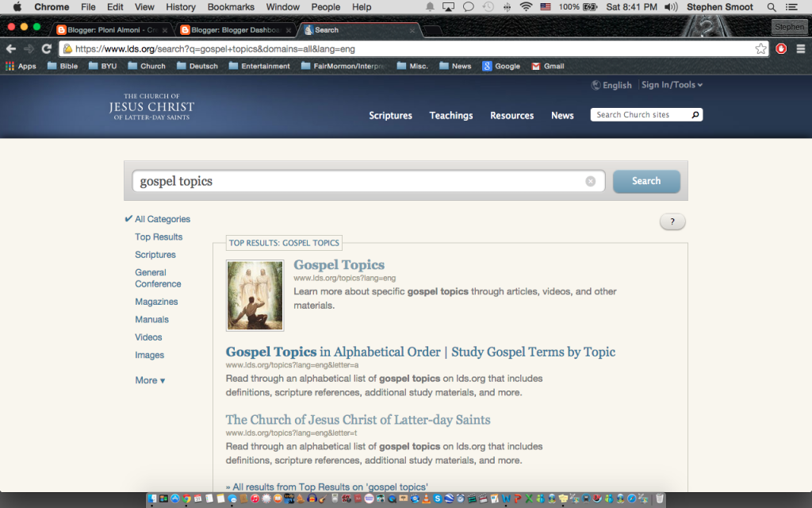Open Chrome's History menu
Image resolution: width=812 pixels, height=508 pixels.
181,6
